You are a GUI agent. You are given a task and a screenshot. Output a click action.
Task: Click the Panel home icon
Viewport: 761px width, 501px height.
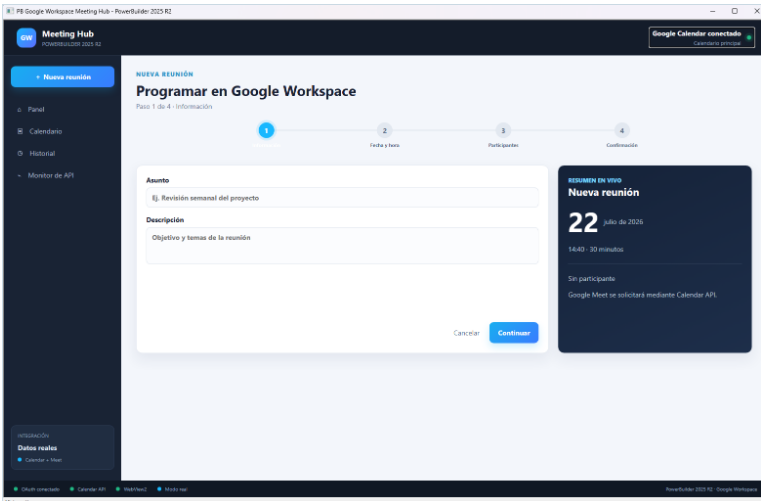(x=19, y=110)
